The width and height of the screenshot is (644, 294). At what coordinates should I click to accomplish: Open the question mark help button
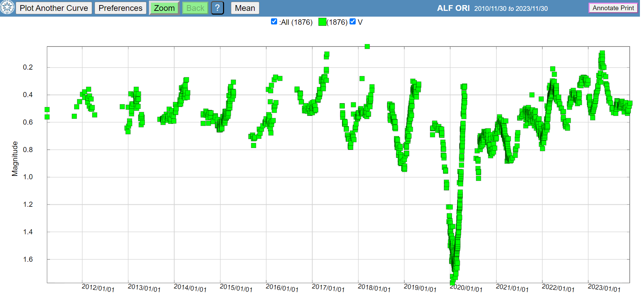point(218,8)
